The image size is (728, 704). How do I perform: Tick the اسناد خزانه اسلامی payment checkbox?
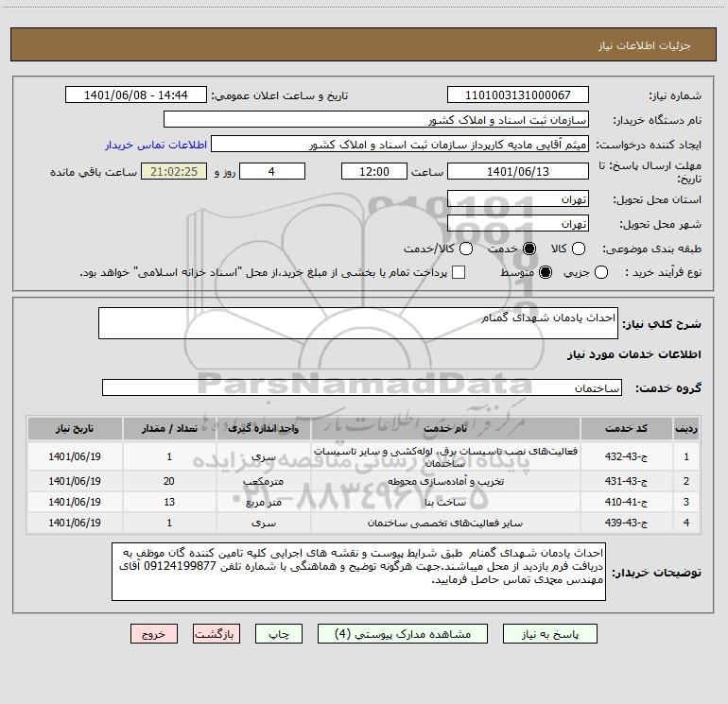point(459,272)
